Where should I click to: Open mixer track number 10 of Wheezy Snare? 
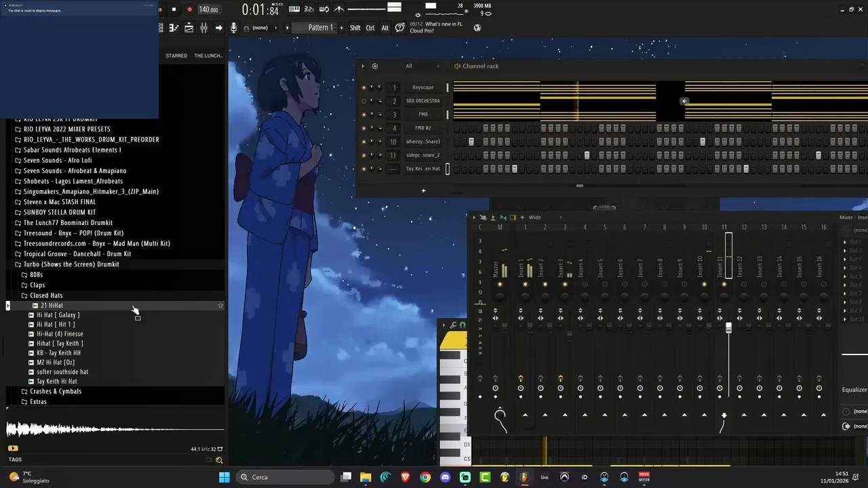[393, 142]
